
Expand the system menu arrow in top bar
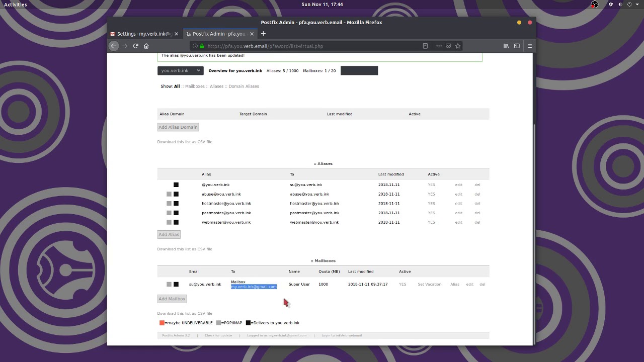click(x=637, y=5)
